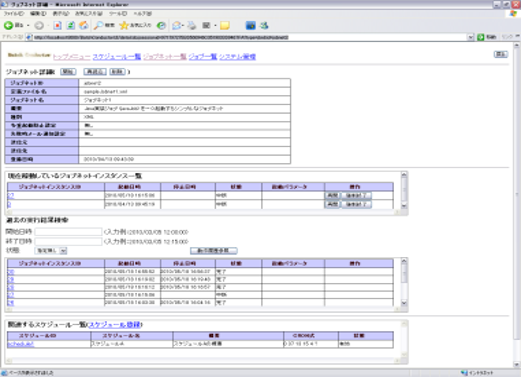Click the Print toolbar icon
The width and height of the screenshot is (521, 377).
click(192, 25)
